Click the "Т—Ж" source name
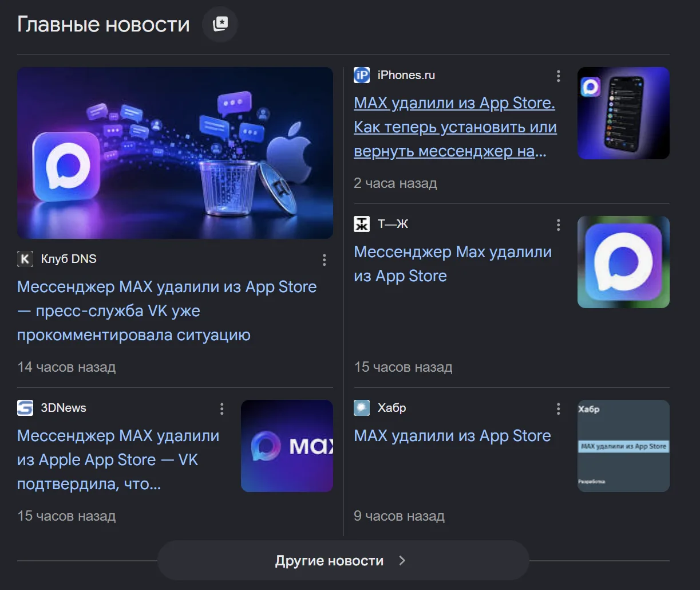The height and width of the screenshot is (590, 700). [x=393, y=224]
